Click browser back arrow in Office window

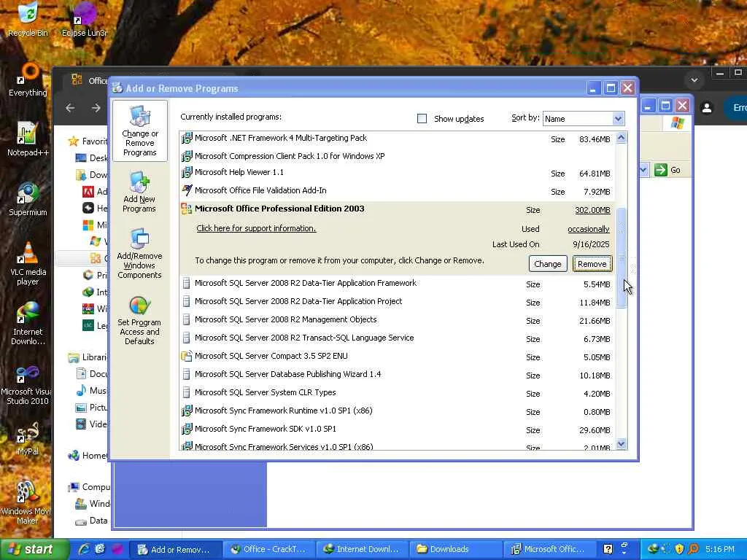tap(71, 108)
